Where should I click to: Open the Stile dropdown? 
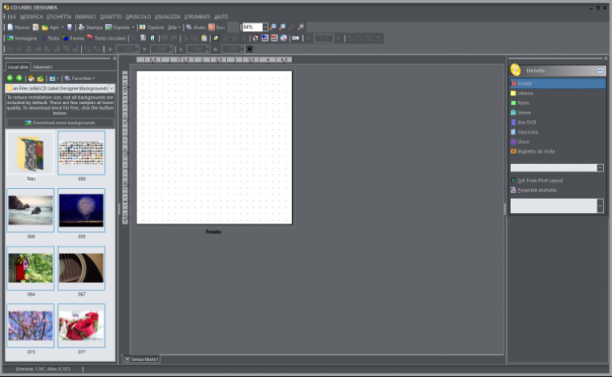[174, 27]
